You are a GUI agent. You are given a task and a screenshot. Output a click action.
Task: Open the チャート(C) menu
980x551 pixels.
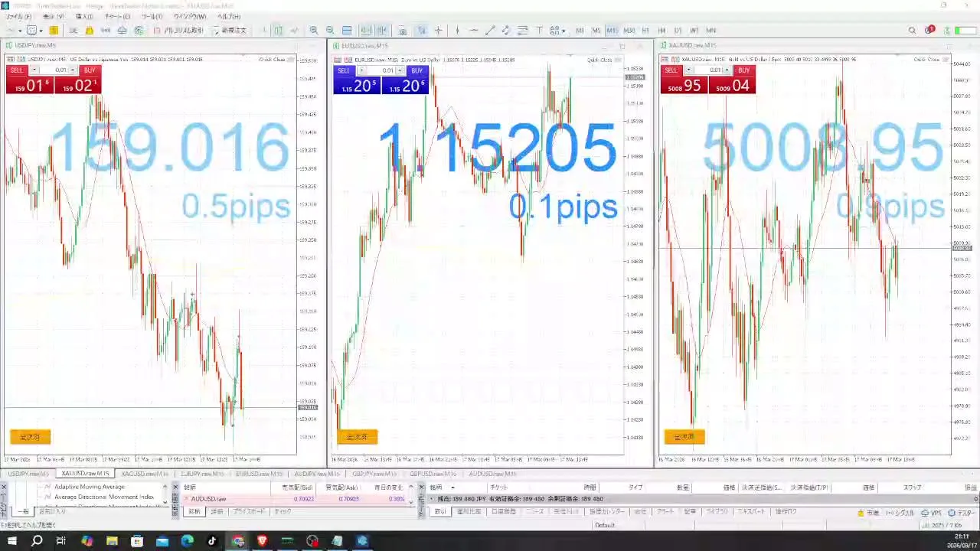(x=117, y=16)
